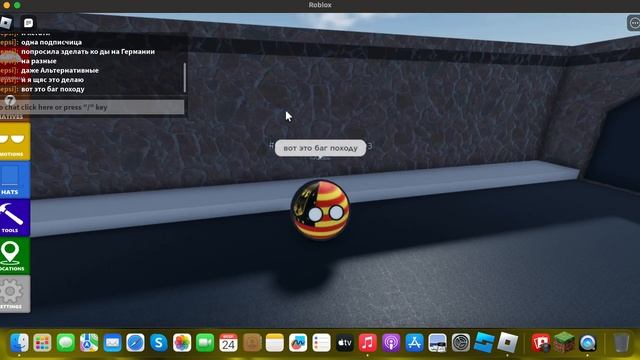Open Mail from the Dock
The width and height of the screenshot is (640, 360).
pyautogui.click(x=112, y=342)
